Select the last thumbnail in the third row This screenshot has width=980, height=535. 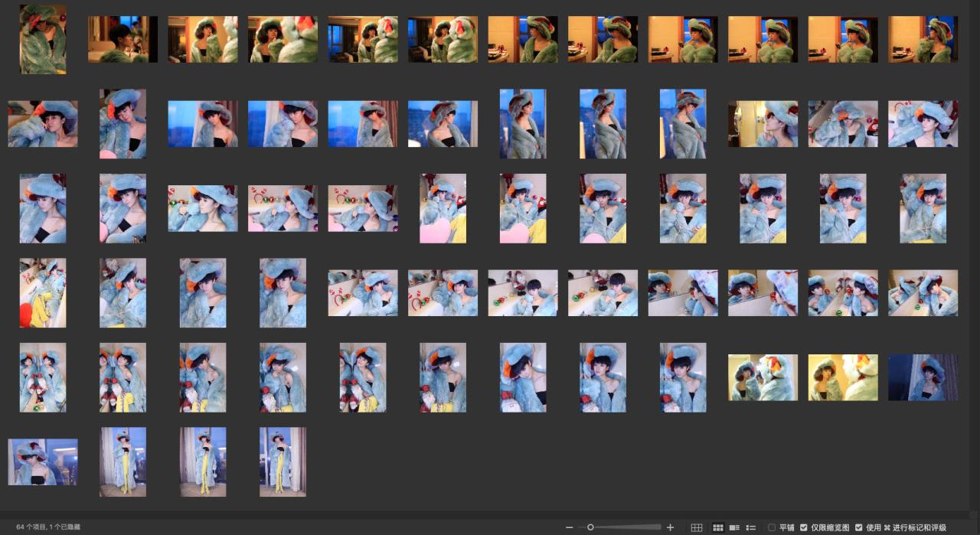point(923,208)
